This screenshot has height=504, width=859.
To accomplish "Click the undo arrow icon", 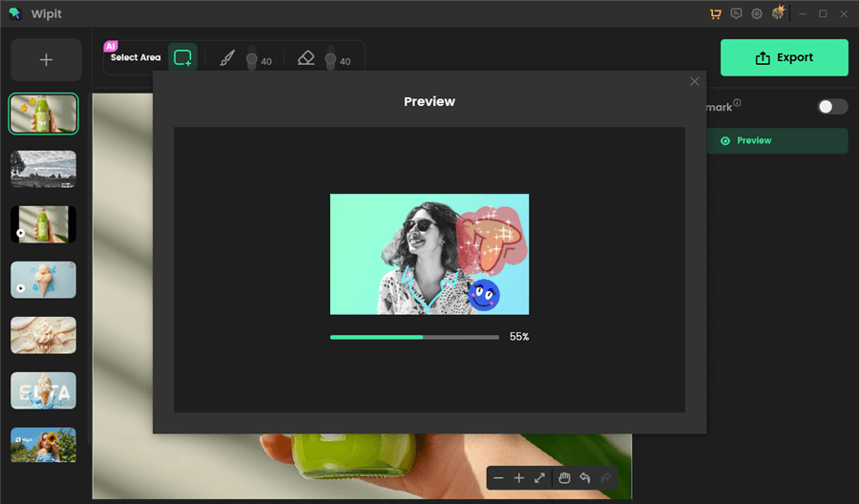I will [585, 478].
